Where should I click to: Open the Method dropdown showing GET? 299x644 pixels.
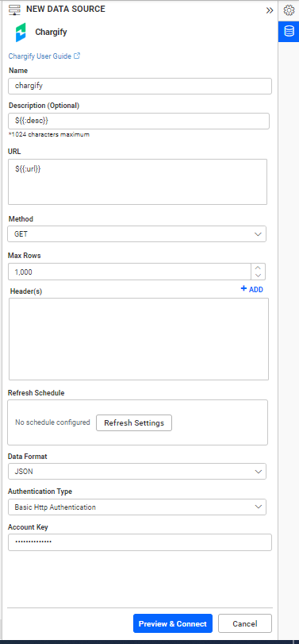click(136, 234)
